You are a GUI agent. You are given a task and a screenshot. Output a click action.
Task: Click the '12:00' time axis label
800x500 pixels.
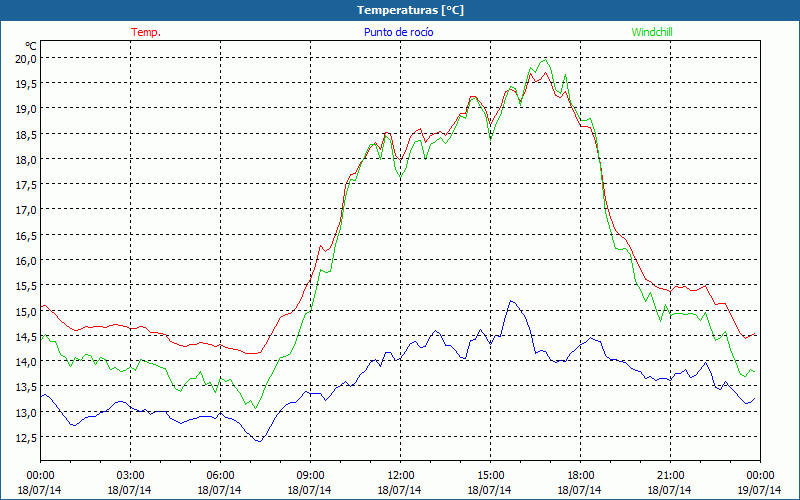point(401,475)
